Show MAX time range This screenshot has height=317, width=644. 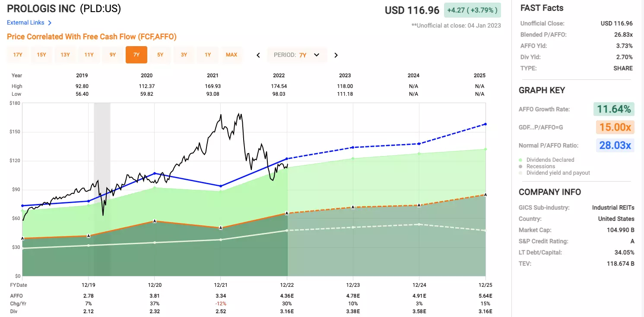pyautogui.click(x=232, y=55)
